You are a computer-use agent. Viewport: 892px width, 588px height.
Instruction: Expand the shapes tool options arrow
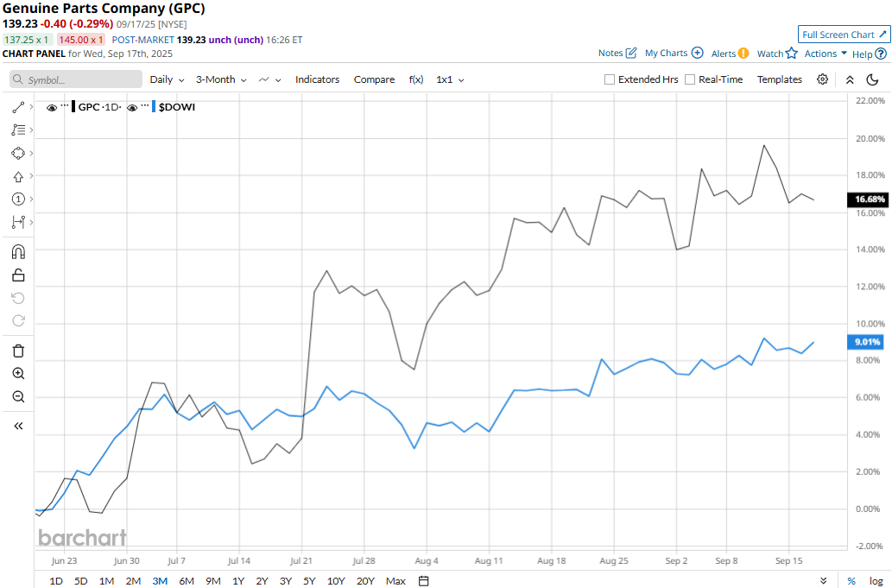(x=31, y=154)
